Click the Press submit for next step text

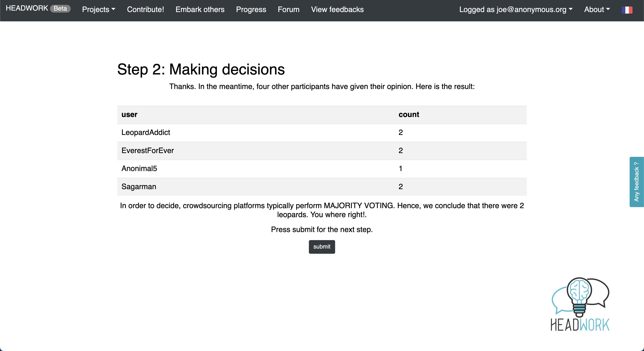pyautogui.click(x=322, y=229)
